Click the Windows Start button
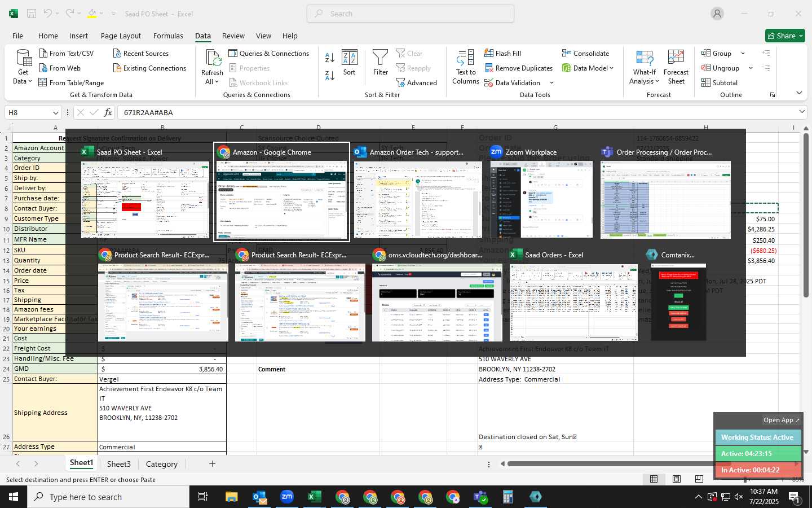The height and width of the screenshot is (508, 812). [x=14, y=497]
